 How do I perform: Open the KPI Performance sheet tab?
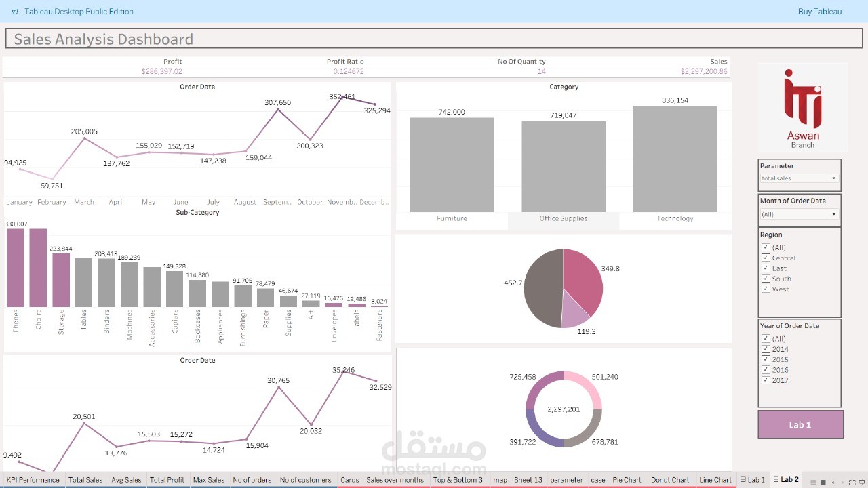33,479
